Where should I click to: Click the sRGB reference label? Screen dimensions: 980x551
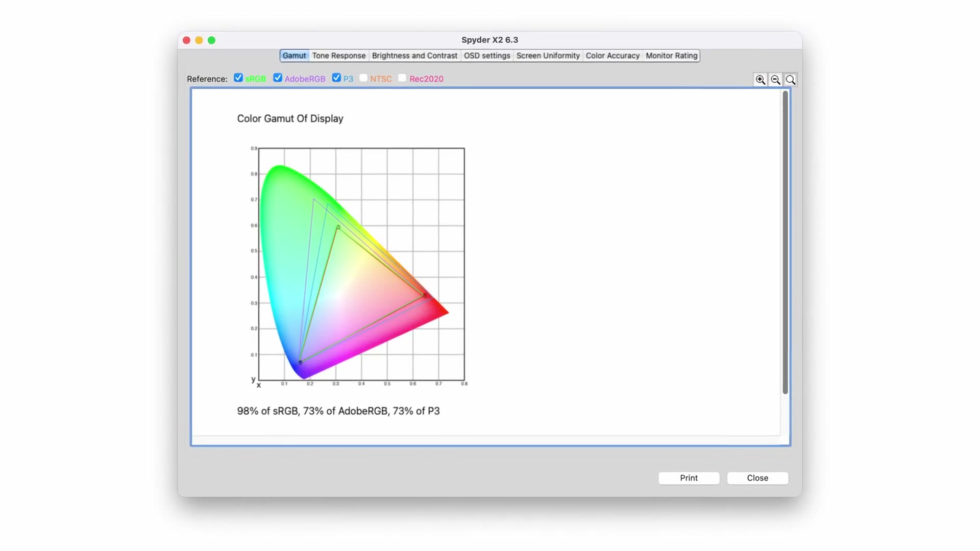click(x=256, y=79)
